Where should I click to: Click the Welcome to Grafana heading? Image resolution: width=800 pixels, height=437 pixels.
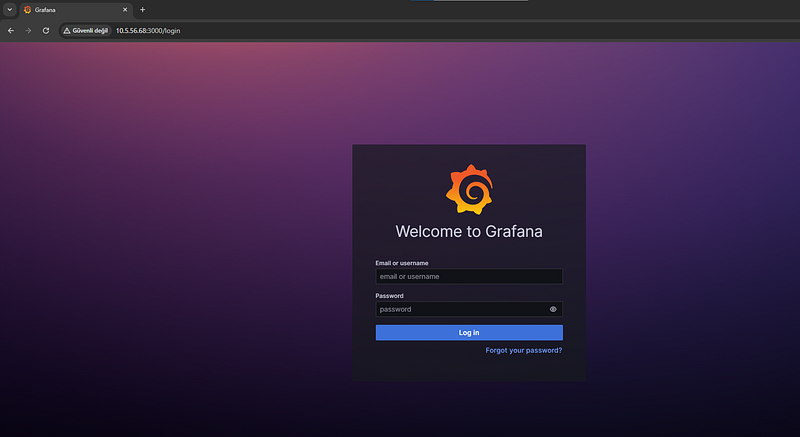click(x=469, y=232)
